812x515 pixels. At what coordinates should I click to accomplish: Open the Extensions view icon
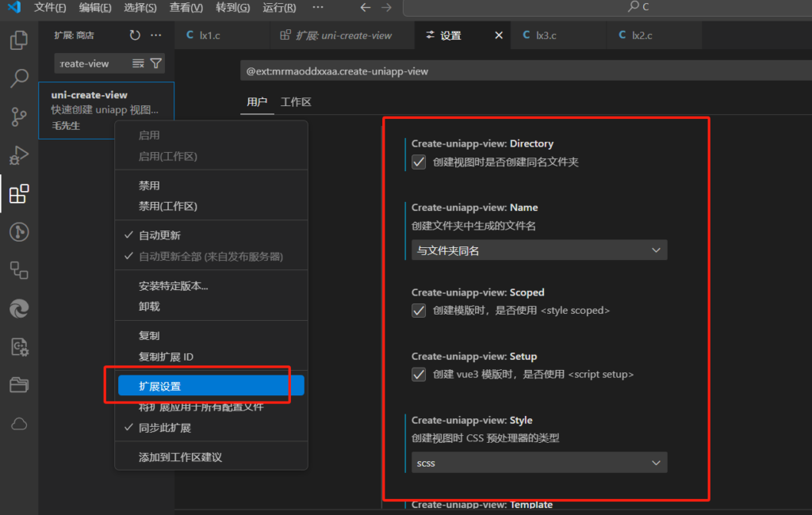coord(19,193)
